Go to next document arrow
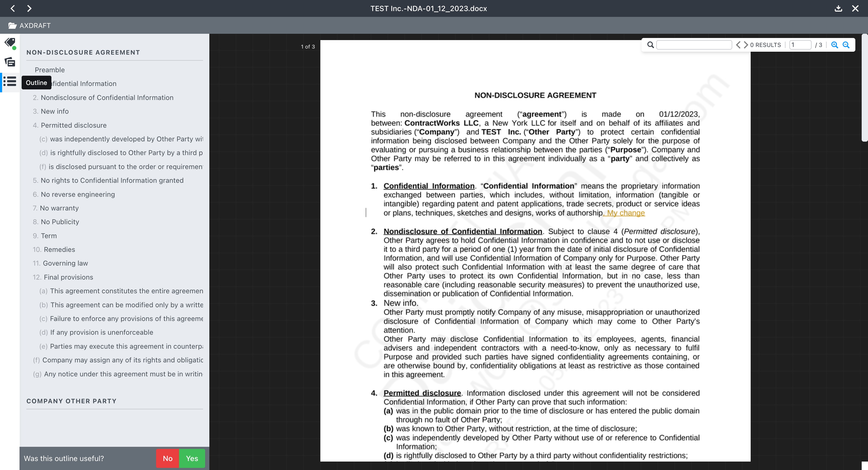The width and height of the screenshot is (868, 470). point(29,8)
